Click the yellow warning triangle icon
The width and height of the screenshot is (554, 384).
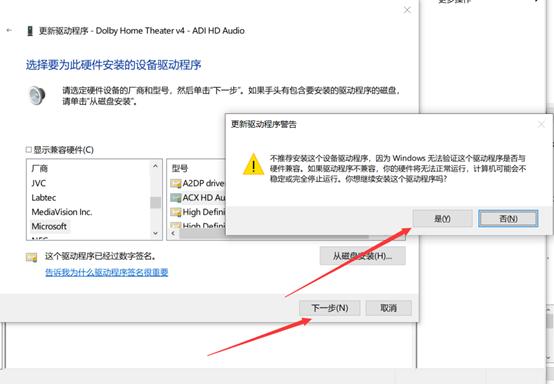[253, 164]
